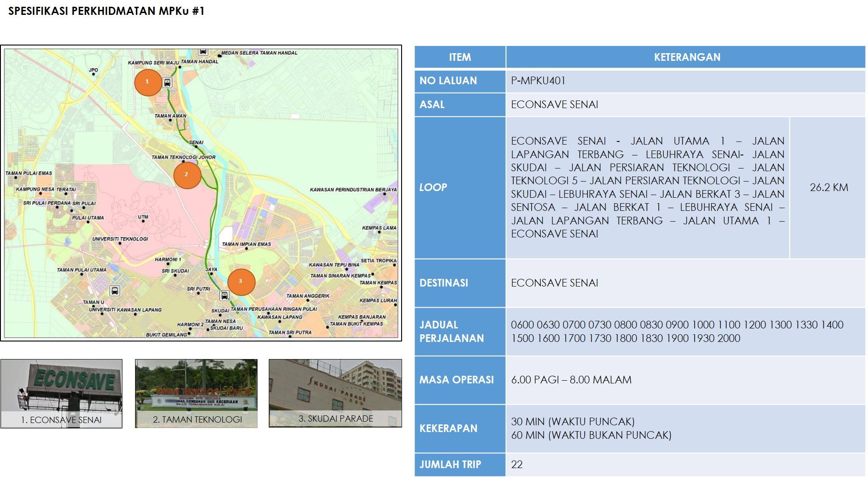The image size is (868, 478).
Task: Open the Skudai Parade photo thumbnail
Action: click(335, 393)
